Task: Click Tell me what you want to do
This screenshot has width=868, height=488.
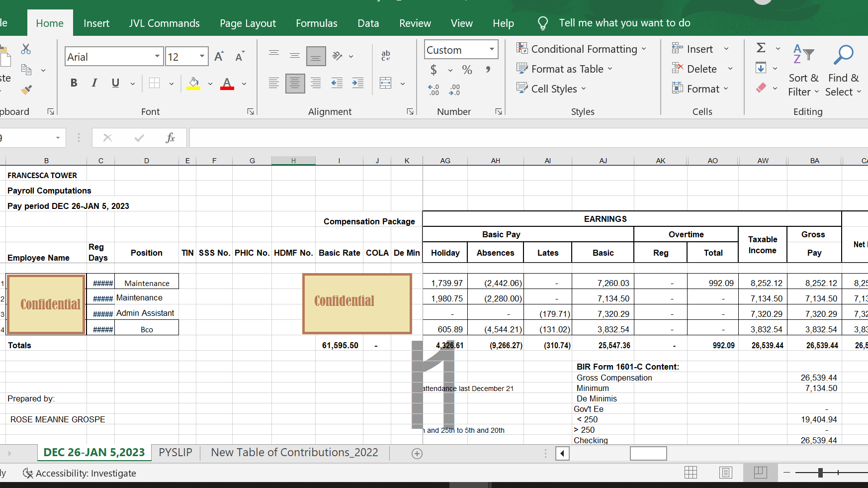Action: [624, 23]
